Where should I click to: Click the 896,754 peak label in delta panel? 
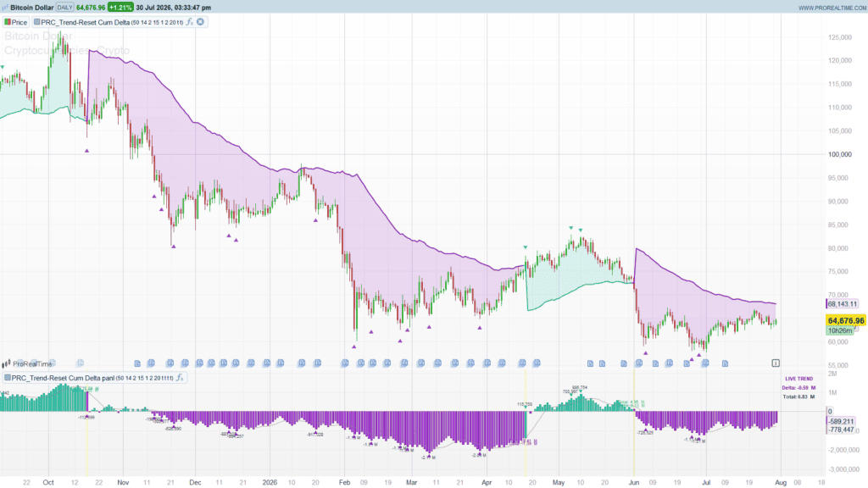click(x=580, y=388)
